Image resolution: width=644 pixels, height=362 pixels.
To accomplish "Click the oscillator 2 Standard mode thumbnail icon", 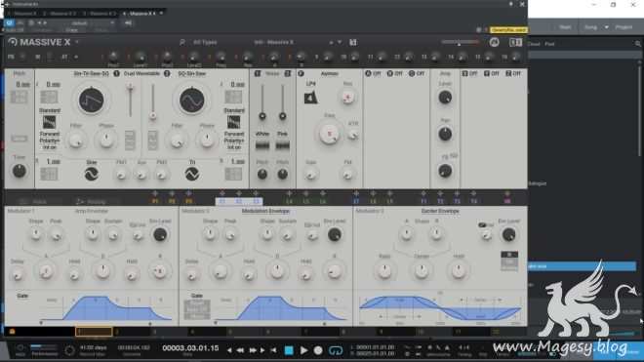I will [x=234, y=122].
